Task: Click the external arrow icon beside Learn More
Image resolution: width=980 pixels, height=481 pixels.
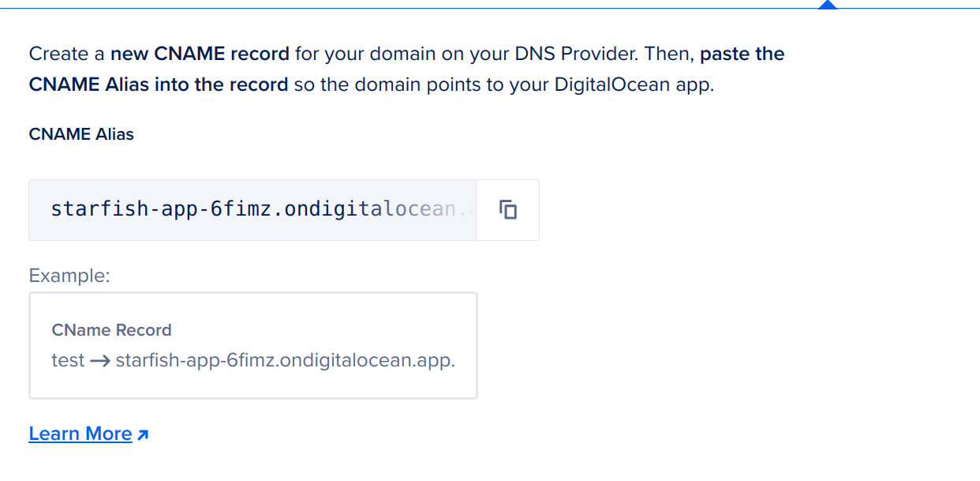Action: (x=143, y=434)
